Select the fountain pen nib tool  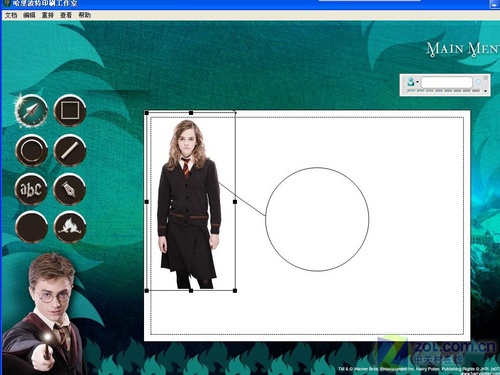(69, 189)
